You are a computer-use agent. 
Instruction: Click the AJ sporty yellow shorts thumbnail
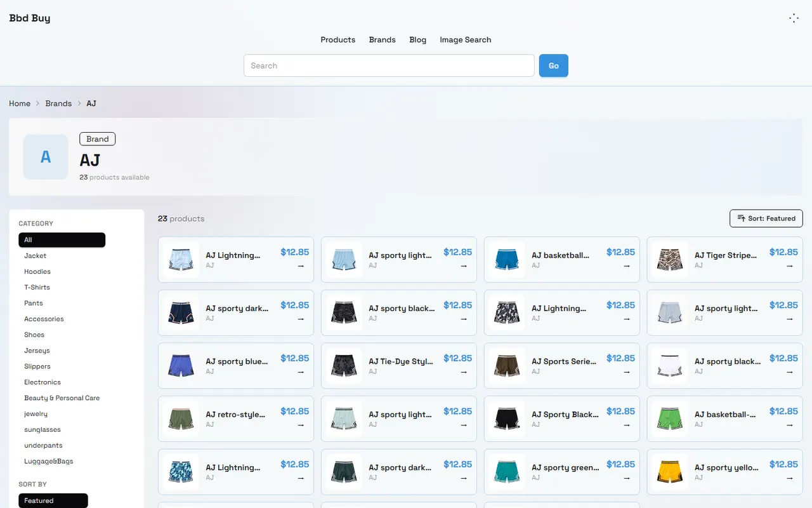[670, 472]
